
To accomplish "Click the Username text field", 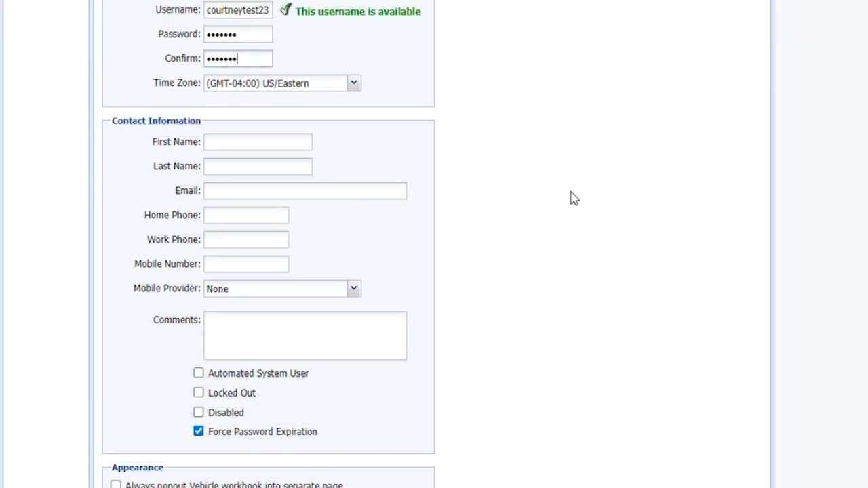I will coord(237,10).
